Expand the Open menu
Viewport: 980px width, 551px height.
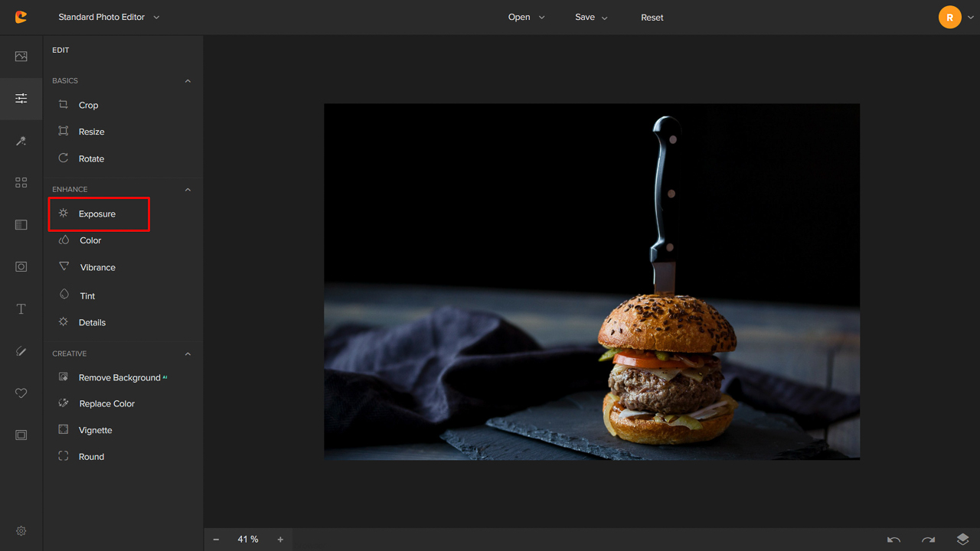[526, 17]
